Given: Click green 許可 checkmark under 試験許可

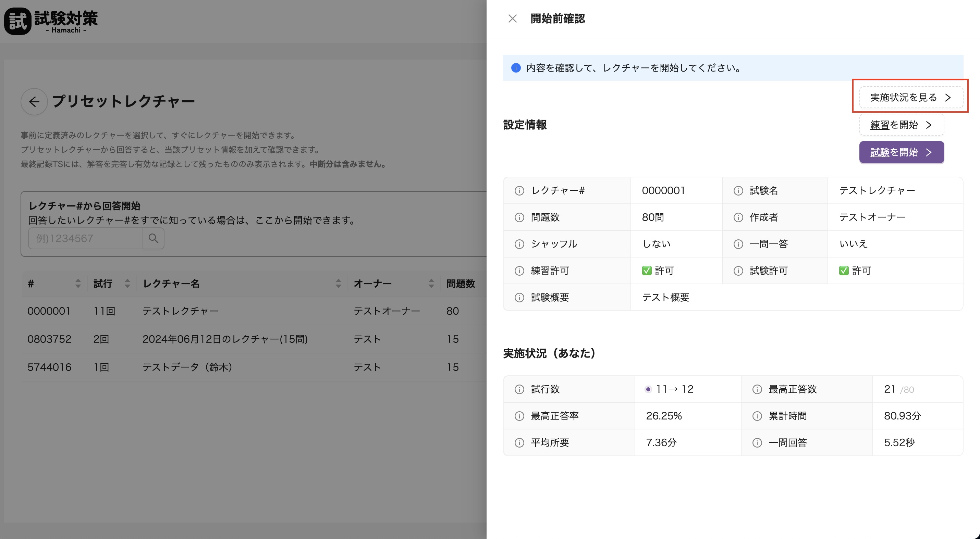Looking at the screenshot, I should click(x=844, y=271).
